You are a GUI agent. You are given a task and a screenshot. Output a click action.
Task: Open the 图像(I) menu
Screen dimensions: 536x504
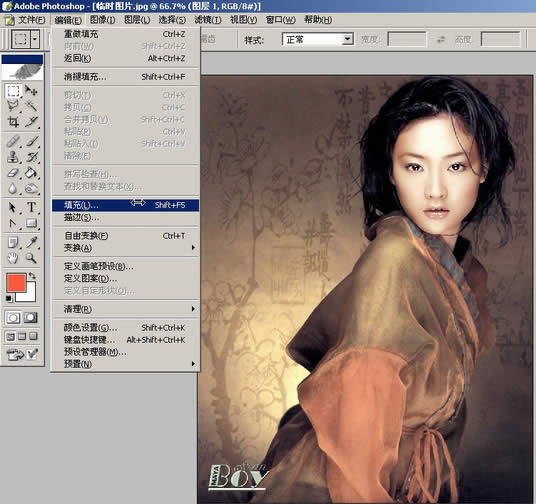[x=102, y=20]
